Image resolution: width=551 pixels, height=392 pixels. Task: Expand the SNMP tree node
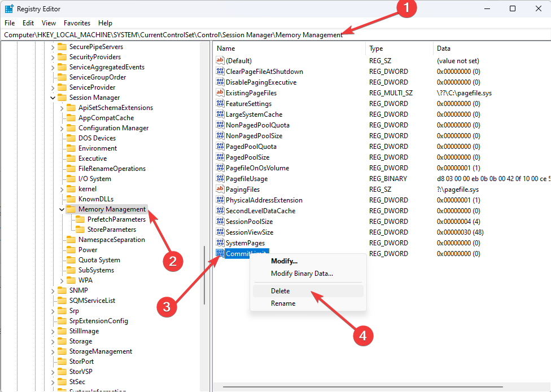tap(53, 290)
